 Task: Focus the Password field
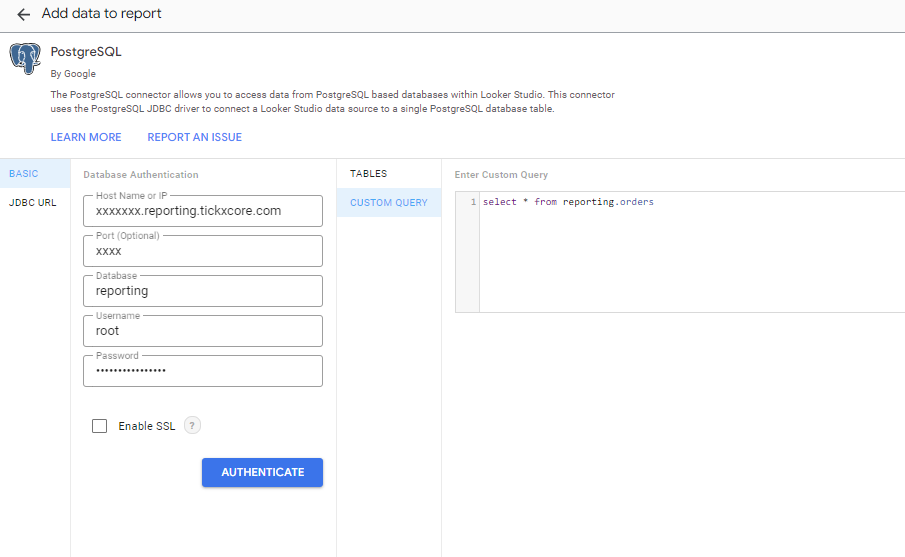pos(203,371)
